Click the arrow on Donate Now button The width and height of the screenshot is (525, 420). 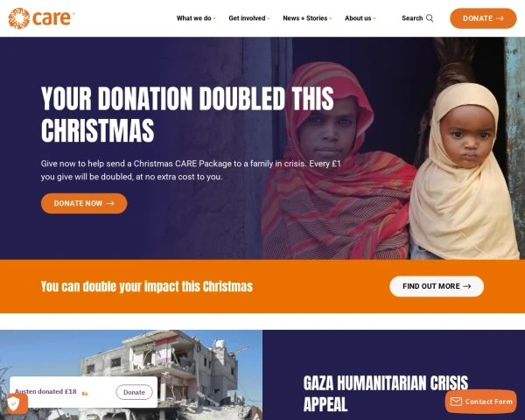[110, 203]
